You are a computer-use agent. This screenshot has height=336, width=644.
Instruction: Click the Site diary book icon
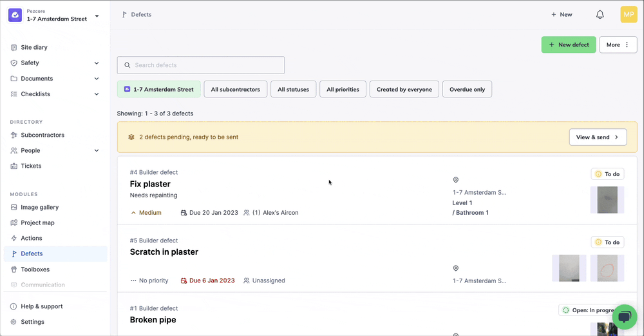(14, 47)
